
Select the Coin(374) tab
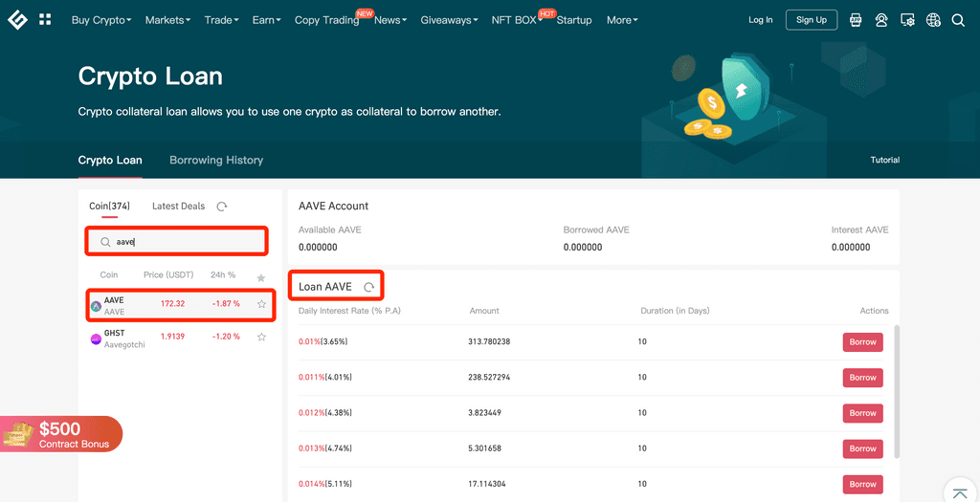click(x=109, y=206)
